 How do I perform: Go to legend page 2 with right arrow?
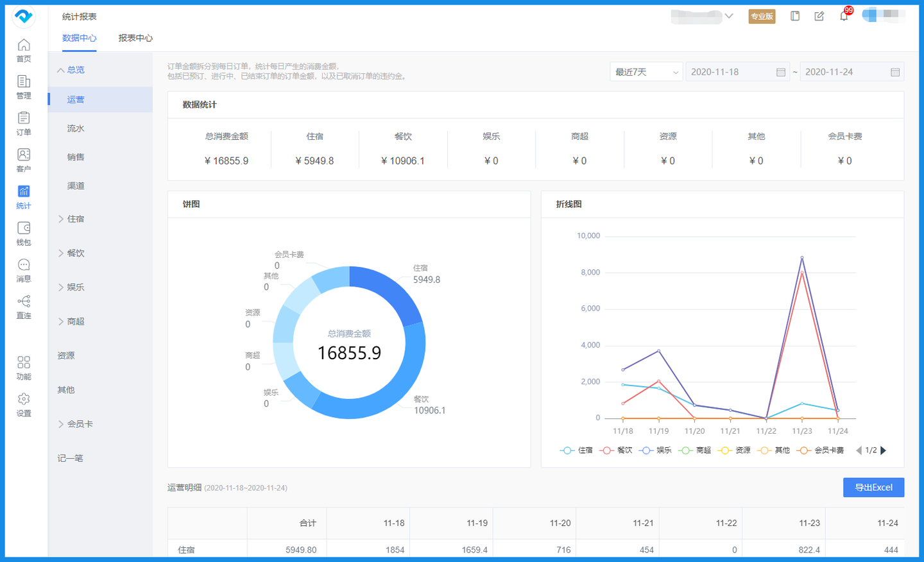click(885, 450)
